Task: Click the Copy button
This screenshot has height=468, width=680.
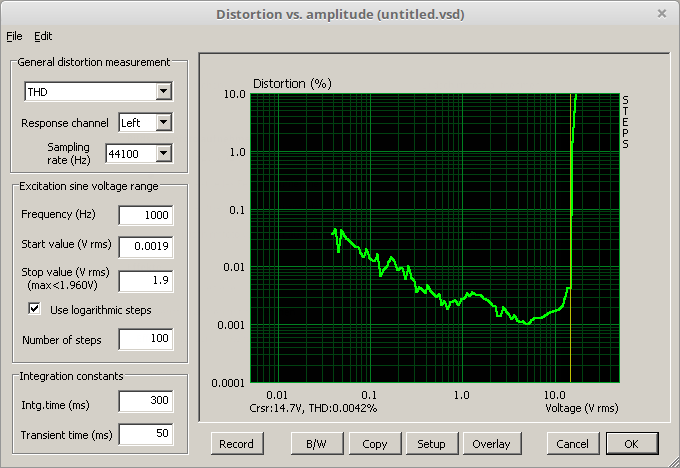Action: coord(375,443)
